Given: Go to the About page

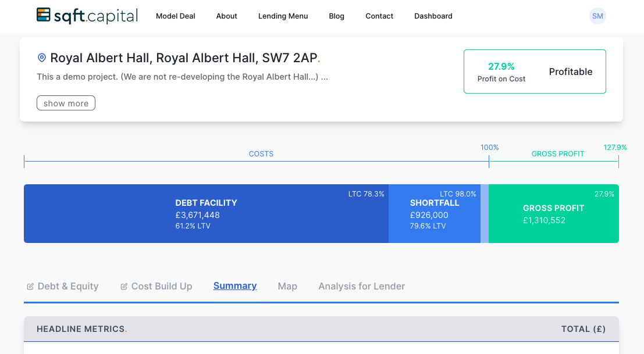Looking at the screenshot, I should tap(226, 16).
